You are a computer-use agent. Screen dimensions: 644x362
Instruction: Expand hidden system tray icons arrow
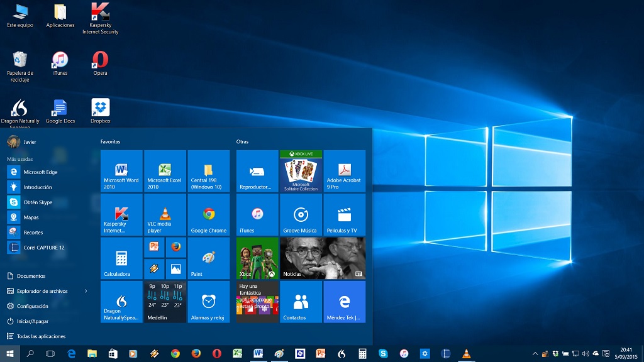point(535,353)
